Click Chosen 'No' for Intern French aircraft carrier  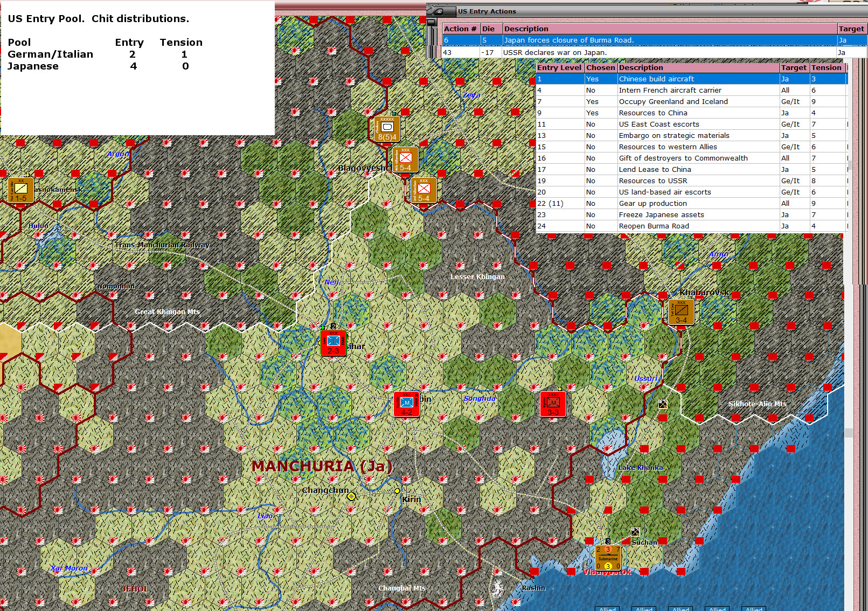tap(601, 90)
